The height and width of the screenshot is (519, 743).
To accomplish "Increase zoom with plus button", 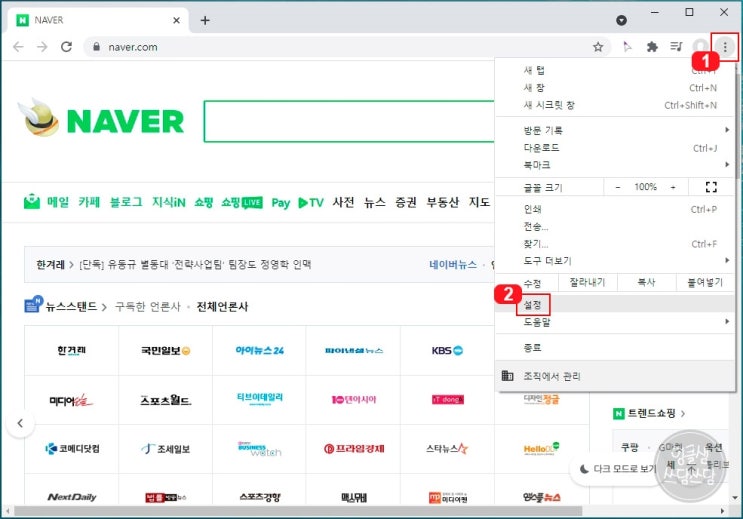I will [x=673, y=187].
